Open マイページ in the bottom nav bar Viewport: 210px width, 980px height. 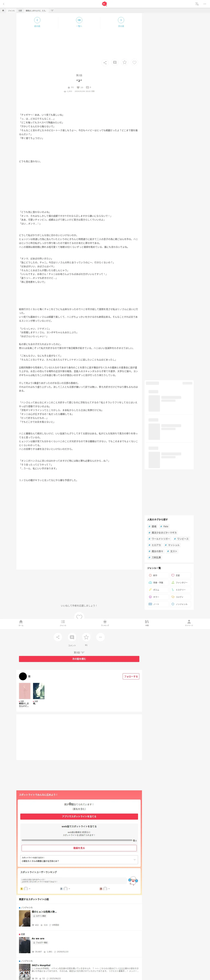[x=189, y=623]
